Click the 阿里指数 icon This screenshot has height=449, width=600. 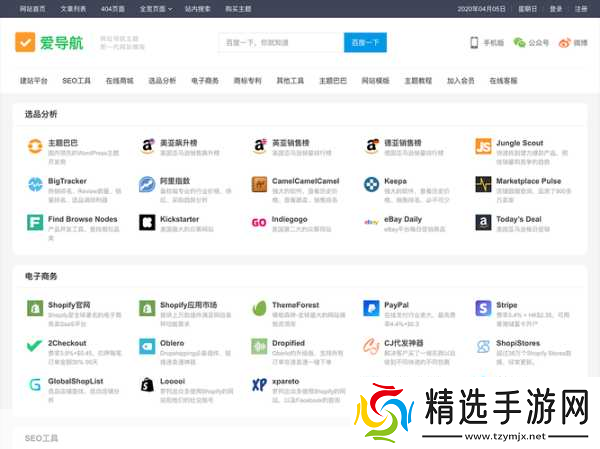147,184
